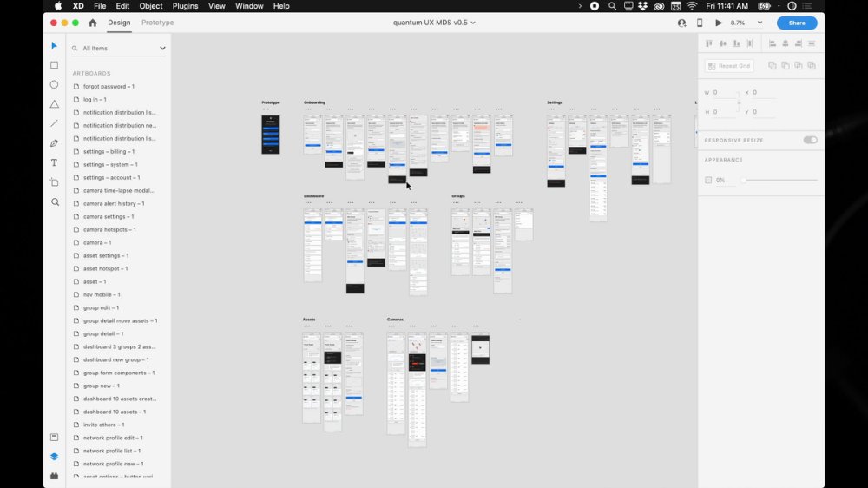
Task: Open Spotlight search in the menu bar
Action: click(612, 6)
